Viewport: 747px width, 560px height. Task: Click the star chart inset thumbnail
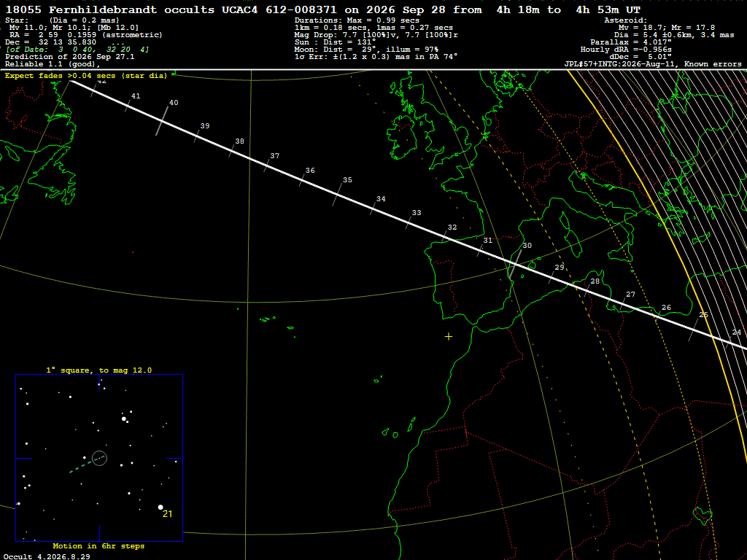tap(99, 458)
